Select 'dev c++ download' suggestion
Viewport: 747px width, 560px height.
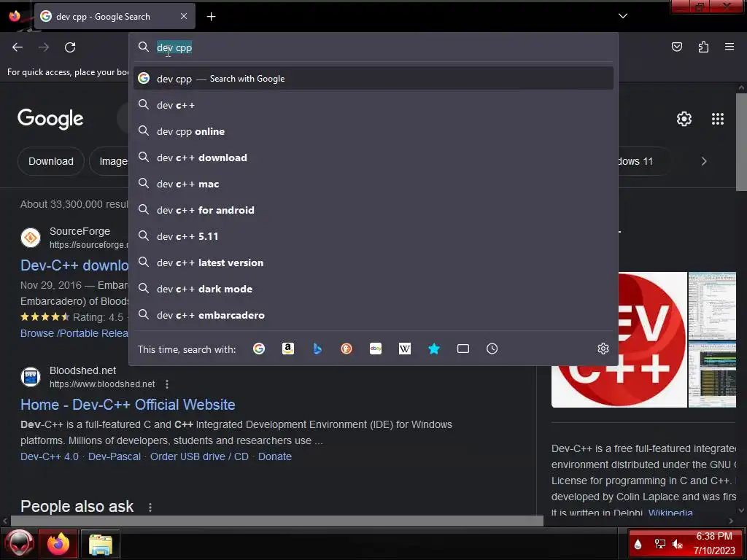click(373, 157)
